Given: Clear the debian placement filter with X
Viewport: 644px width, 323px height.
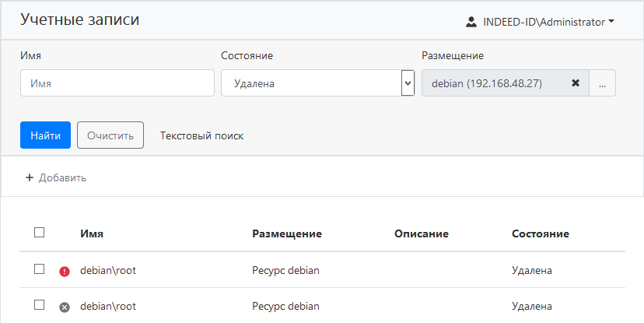Looking at the screenshot, I should pyautogui.click(x=576, y=83).
